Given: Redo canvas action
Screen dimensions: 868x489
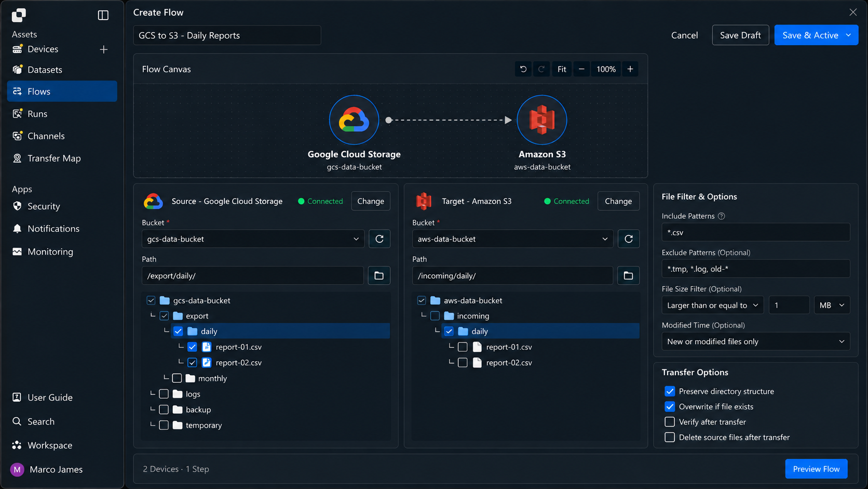Looking at the screenshot, I should (541, 69).
